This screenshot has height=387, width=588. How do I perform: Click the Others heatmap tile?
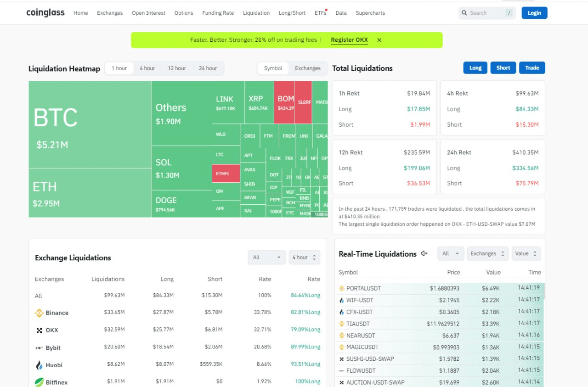[181, 113]
